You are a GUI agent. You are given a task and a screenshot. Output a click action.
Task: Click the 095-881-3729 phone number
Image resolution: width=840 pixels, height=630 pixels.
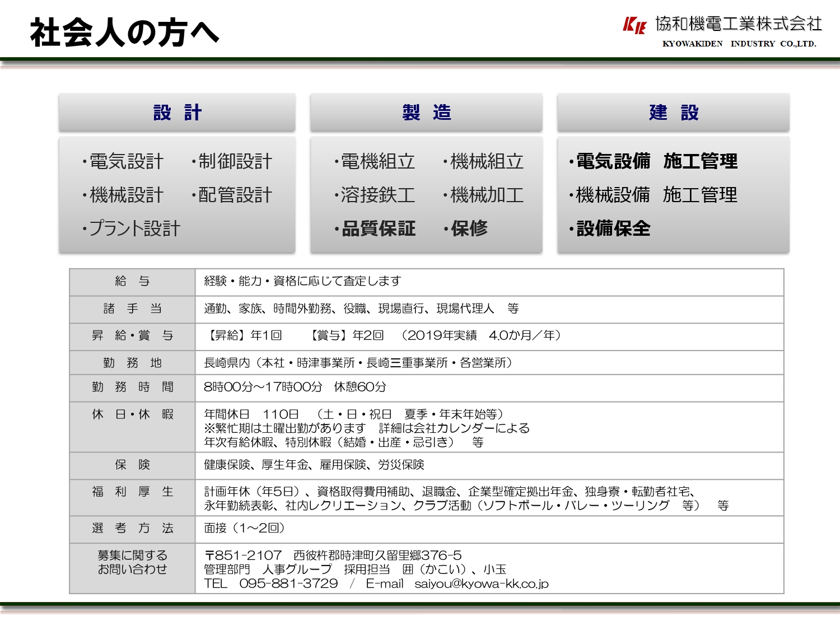[x=288, y=584]
